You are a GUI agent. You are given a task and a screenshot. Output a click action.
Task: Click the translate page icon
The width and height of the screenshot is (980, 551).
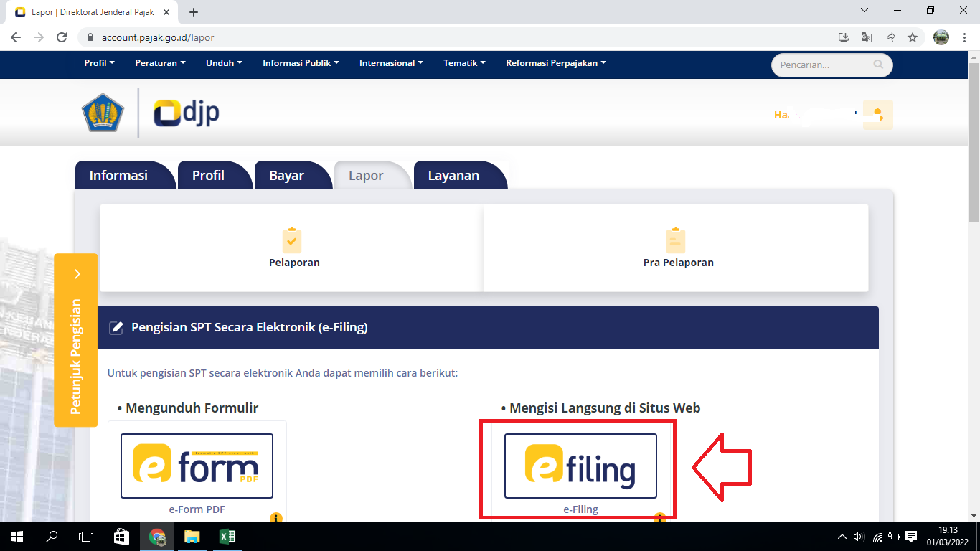(x=867, y=37)
